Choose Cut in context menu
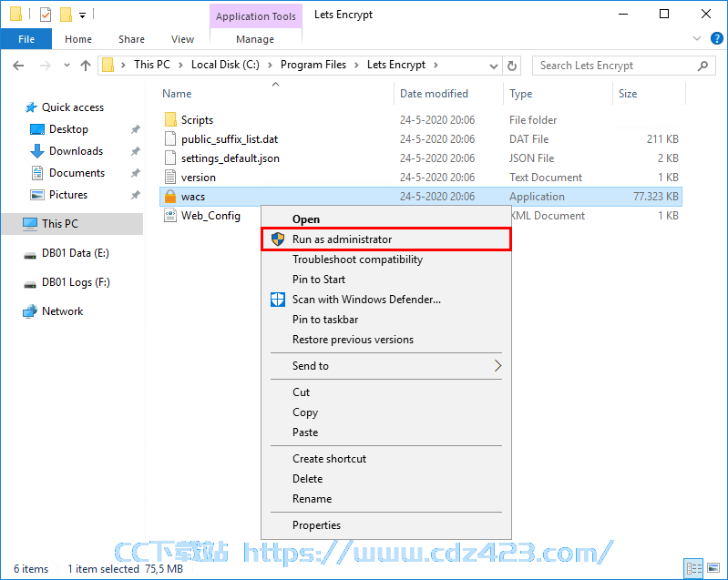 (385, 392)
